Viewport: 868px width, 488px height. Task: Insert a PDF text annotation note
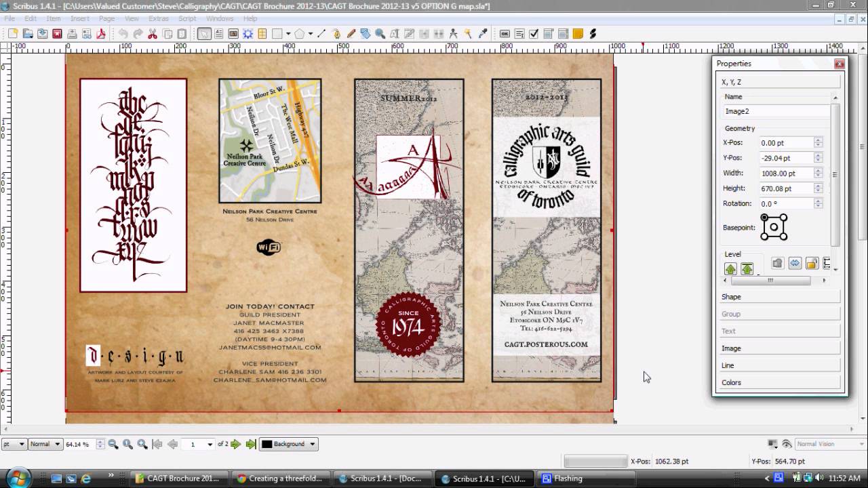578,34
